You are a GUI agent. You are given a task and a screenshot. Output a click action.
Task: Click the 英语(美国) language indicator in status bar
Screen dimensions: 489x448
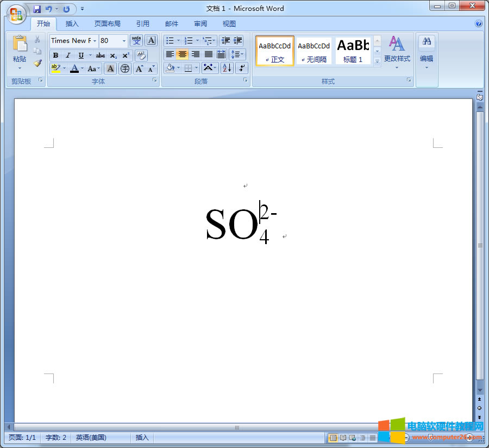pyautogui.click(x=91, y=438)
